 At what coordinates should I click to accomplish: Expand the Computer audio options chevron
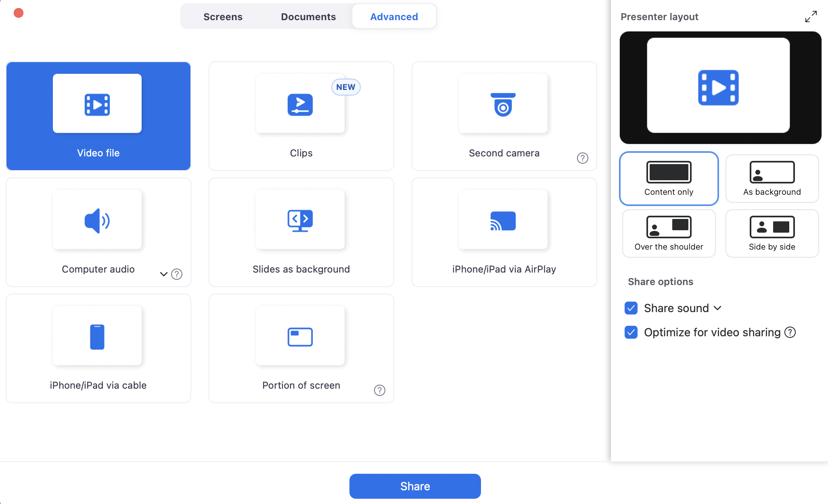click(163, 274)
